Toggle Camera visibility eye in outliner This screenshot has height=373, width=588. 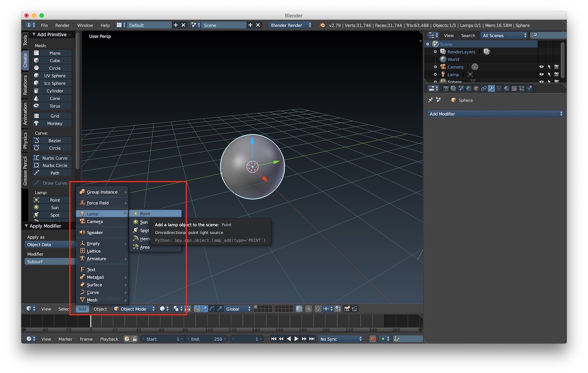[x=541, y=67]
